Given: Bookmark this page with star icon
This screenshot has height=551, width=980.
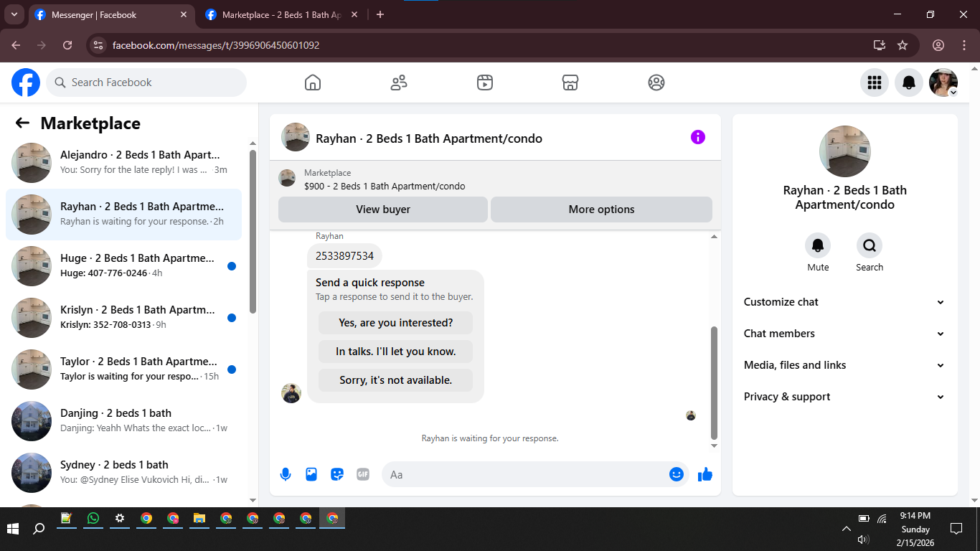Looking at the screenshot, I should click(x=903, y=45).
